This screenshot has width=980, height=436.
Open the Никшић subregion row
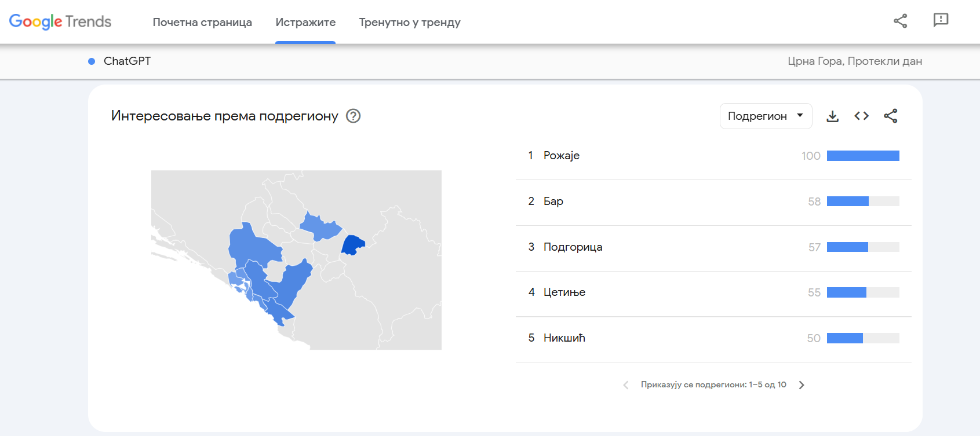click(x=713, y=338)
